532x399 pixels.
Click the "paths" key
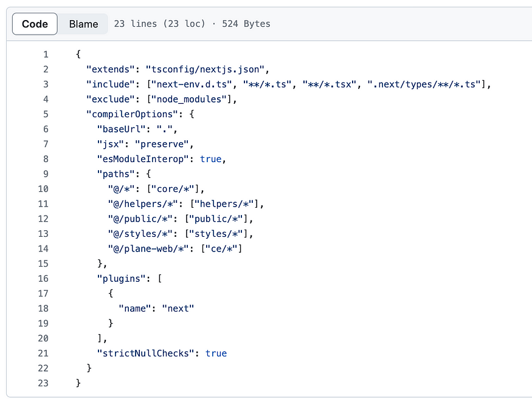click(116, 174)
